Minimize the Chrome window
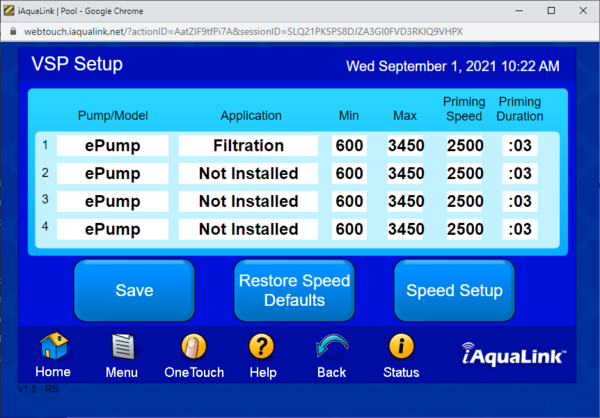The width and height of the screenshot is (600, 418). pyautogui.click(x=519, y=11)
